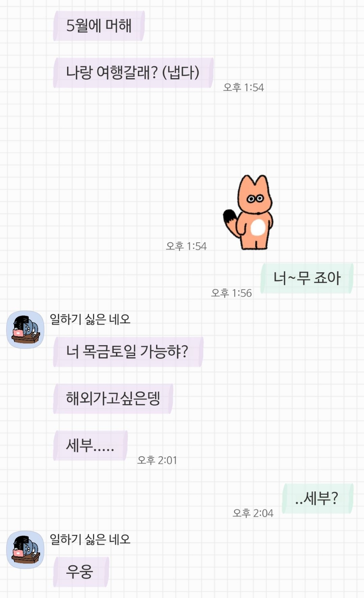Tap the '너 목금토일 가능햐?' message bubble
364x598 pixels.
[128, 352]
